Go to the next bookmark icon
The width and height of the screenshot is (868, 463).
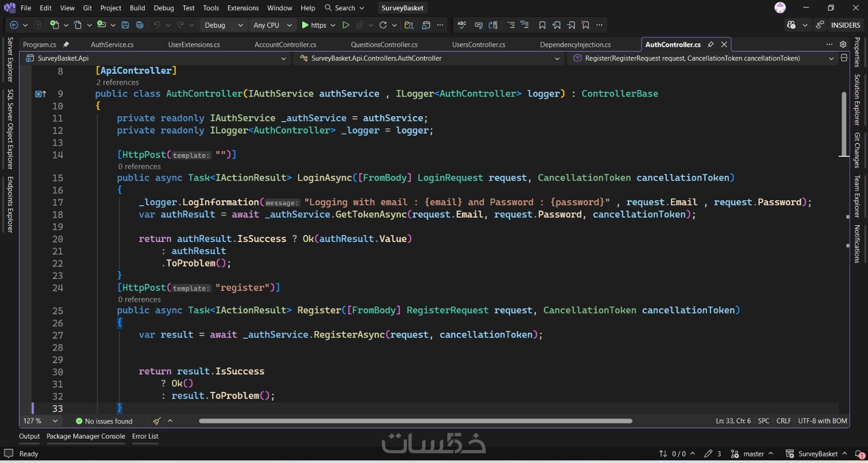[x=571, y=25]
